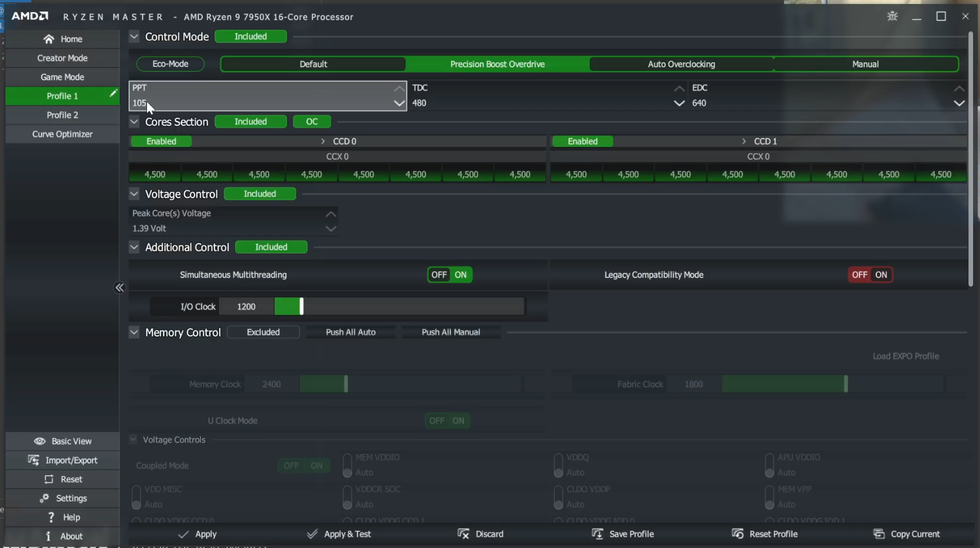
Task: Click the Reset Profile icon
Action: [737, 534]
